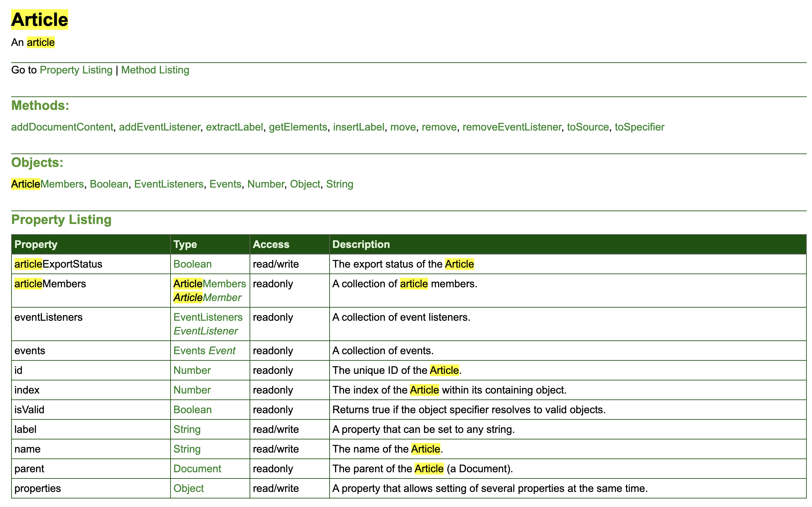Click Boolean type for articleExportStatus
This screenshot has width=812, height=507.
pos(193,264)
